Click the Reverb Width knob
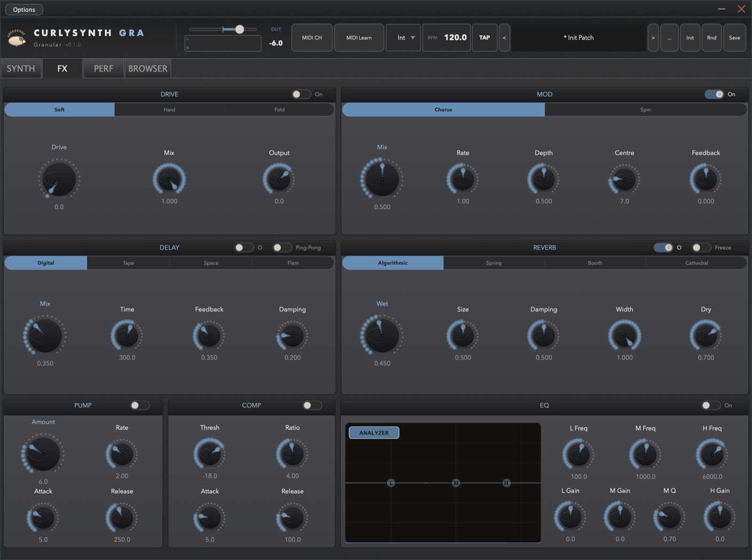 point(624,336)
